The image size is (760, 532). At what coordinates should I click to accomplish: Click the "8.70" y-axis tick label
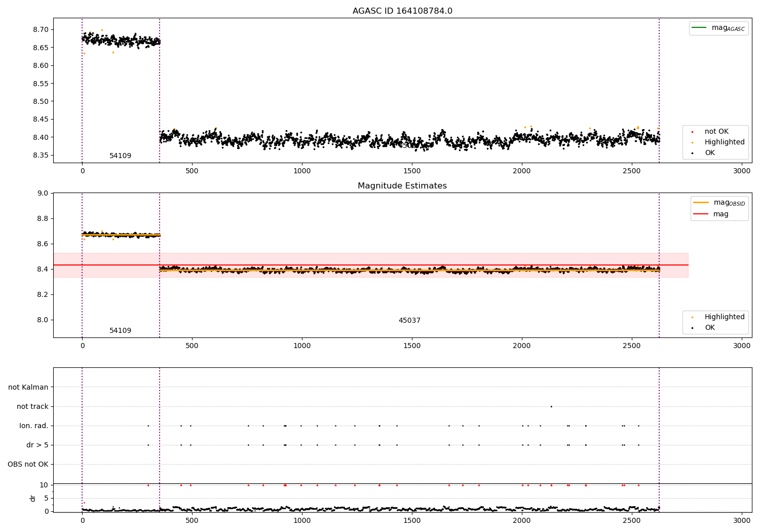point(41,29)
